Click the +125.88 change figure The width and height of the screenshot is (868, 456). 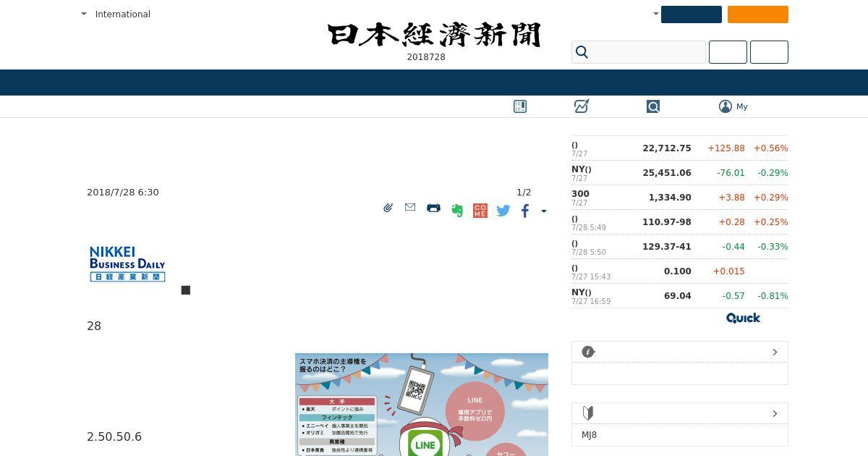[726, 148]
